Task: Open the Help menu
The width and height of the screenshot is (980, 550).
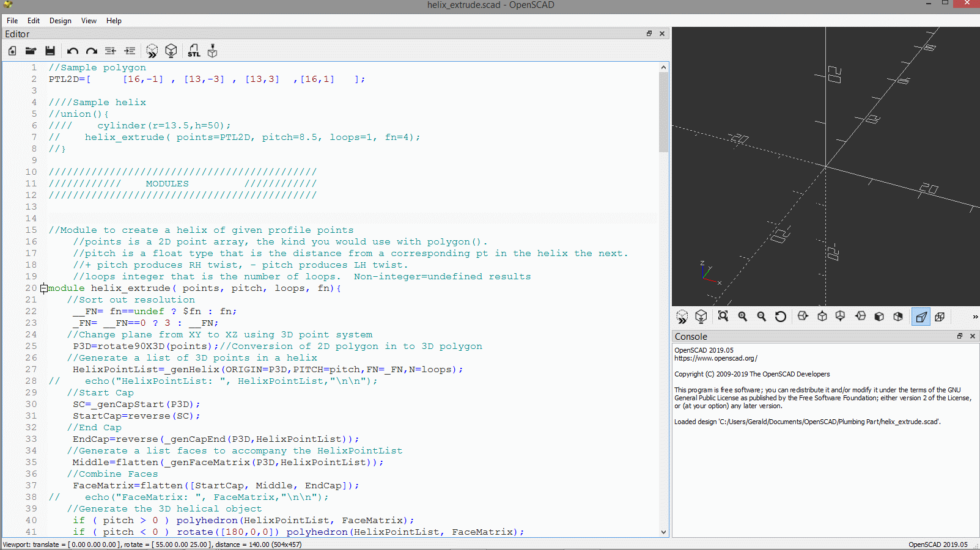Action: [114, 21]
